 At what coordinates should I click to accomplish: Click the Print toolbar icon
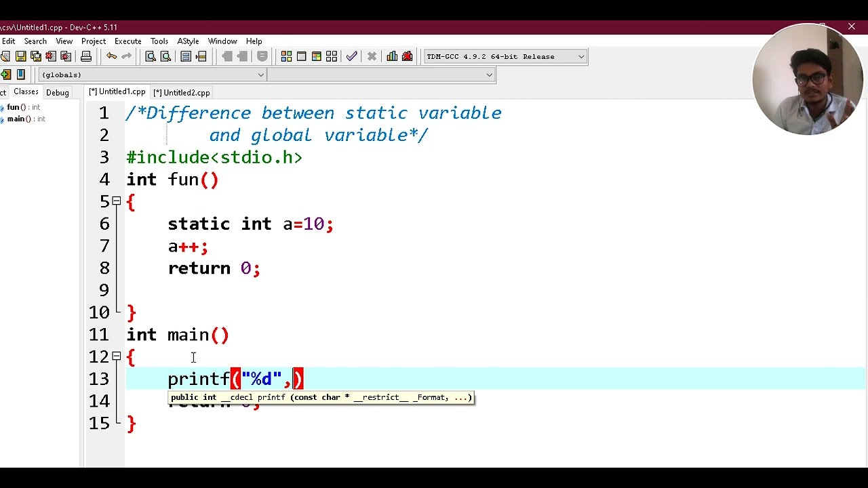click(86, 56)
